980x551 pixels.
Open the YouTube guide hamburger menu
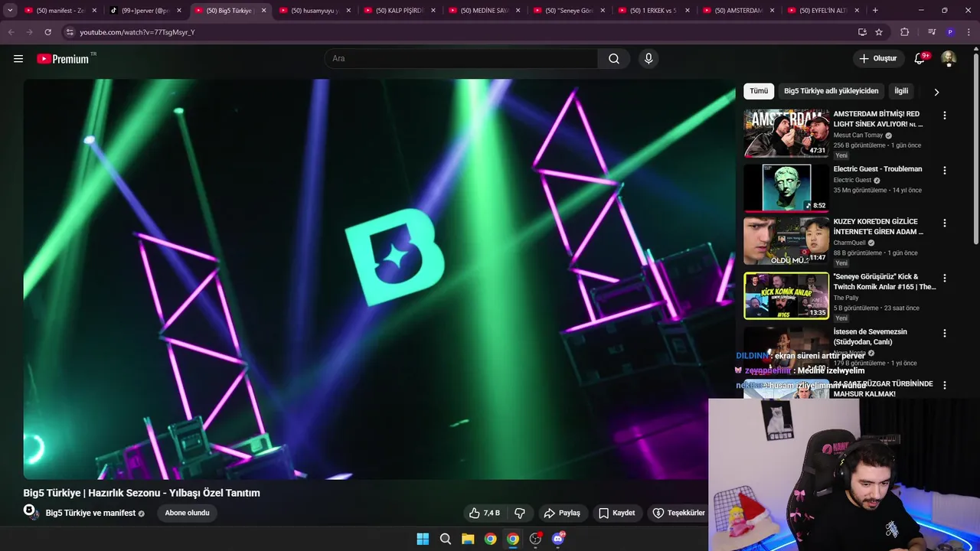click(x=18, y=59)
